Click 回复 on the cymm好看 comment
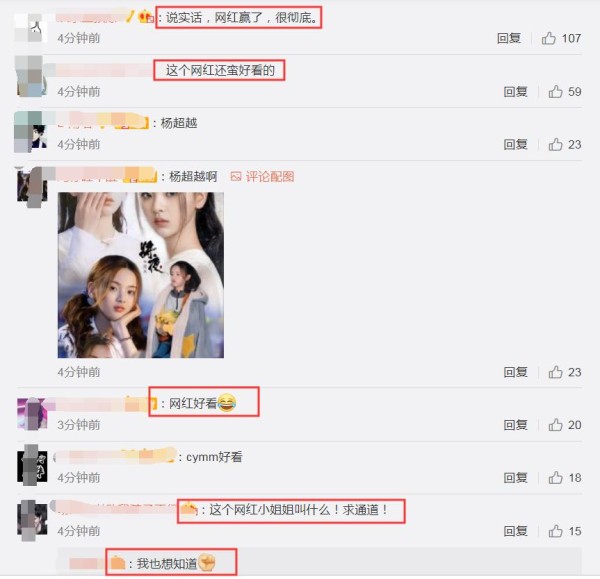This screenshot has width=600, height=579. [515, 478]
